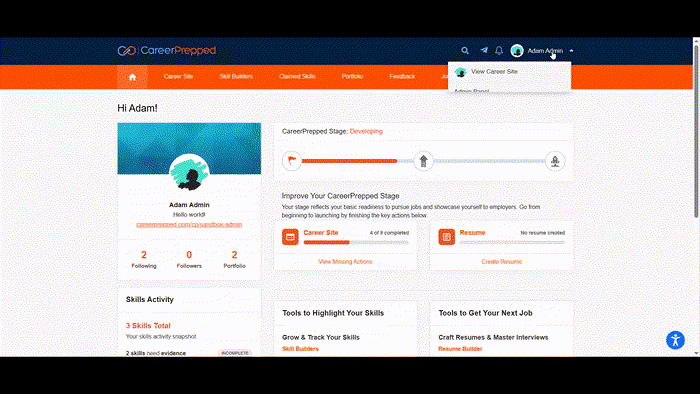700x394 pixels.
Task: Open the Career Site card title link
Action: [x=321, y=232]
